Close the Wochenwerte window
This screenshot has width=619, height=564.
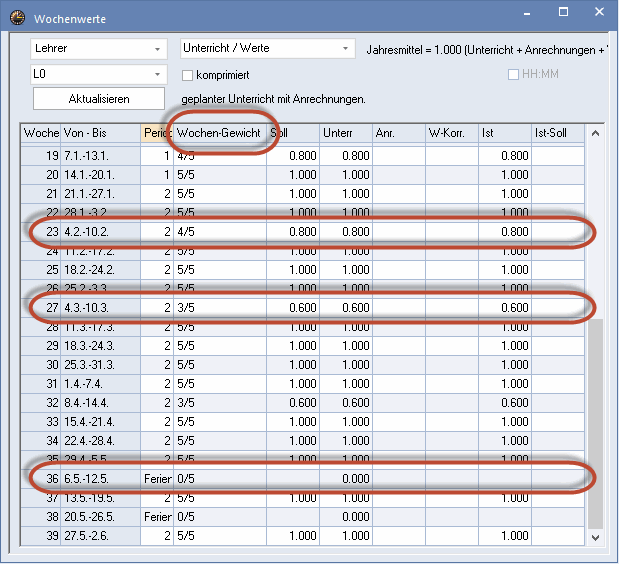click(599, 12)
